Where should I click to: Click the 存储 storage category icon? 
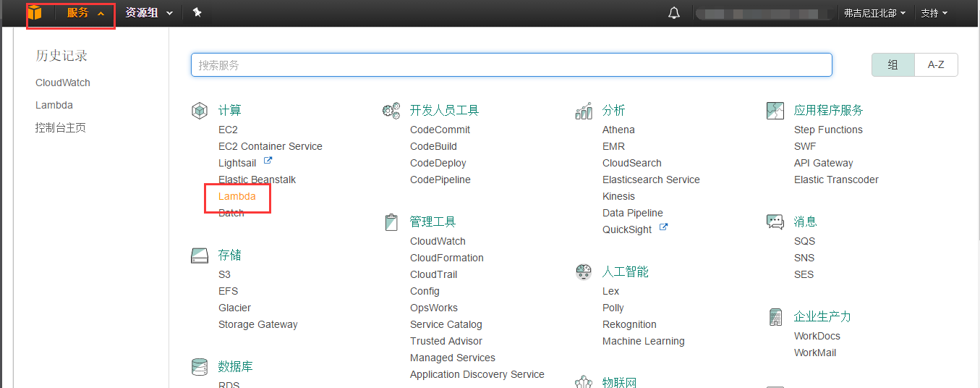pos(200,256)
